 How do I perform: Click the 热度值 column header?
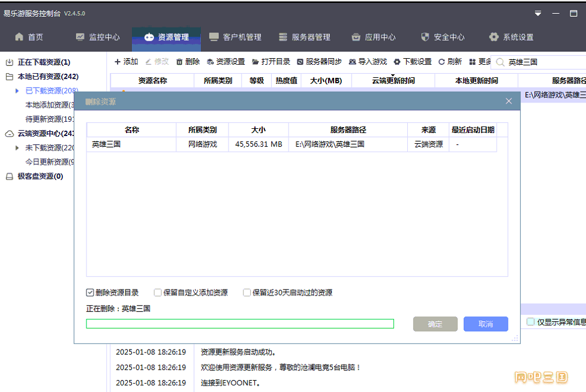286,81
